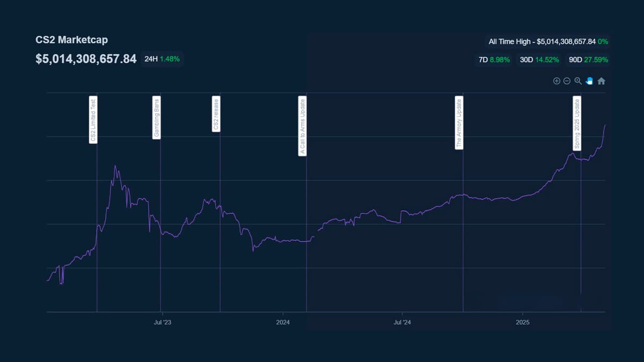
Task: Click the All Time High label
Action: (x=548, y=41)
